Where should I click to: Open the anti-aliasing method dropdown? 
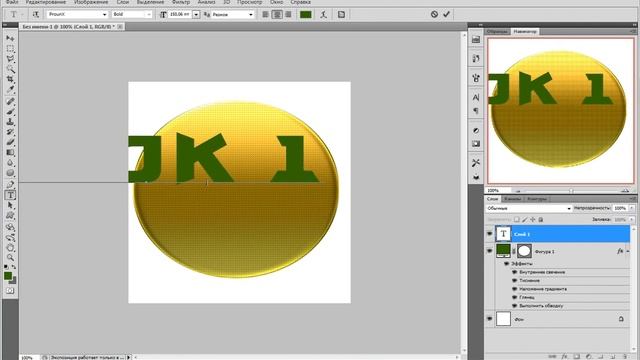point(251,14)
